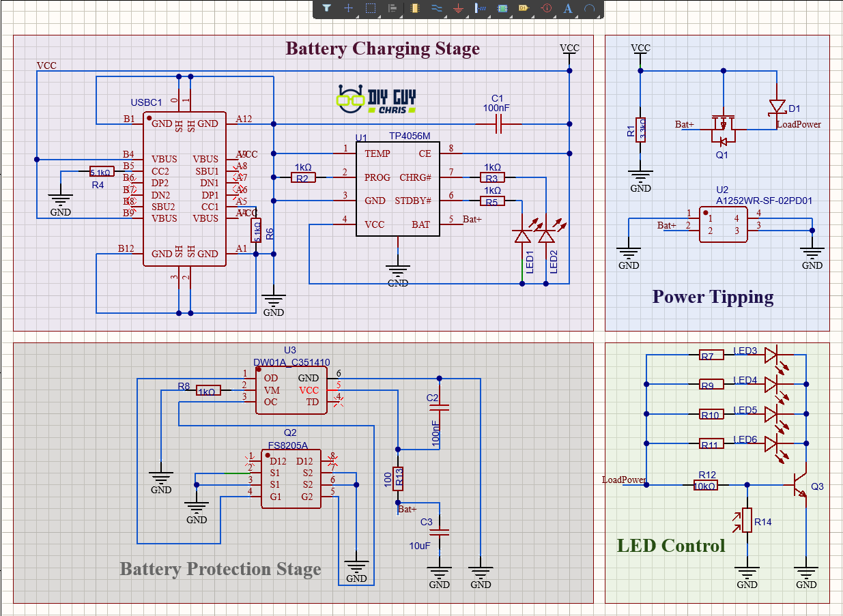Select the net flag tool
The image size is (843, 616).
pyautogui.click(x=524, y=9)
